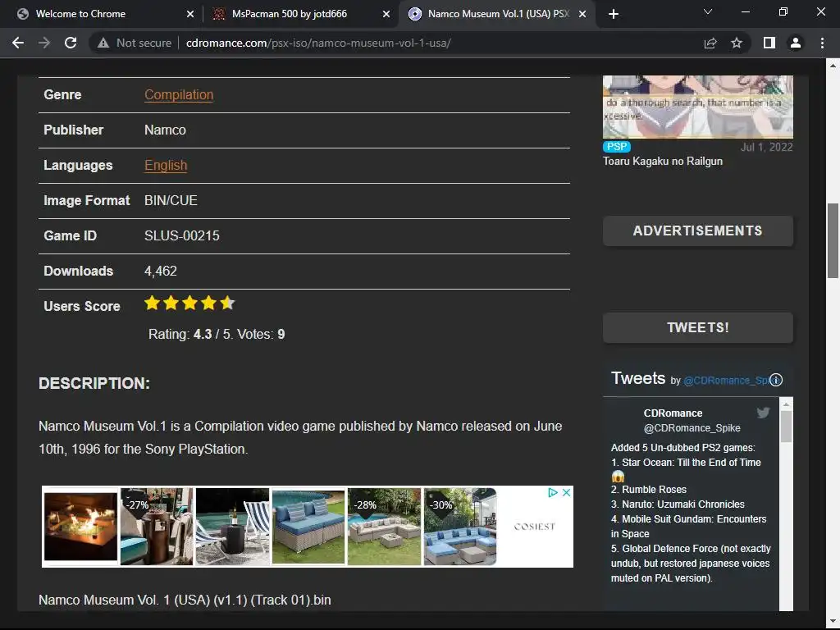Switch to the Welcome to Chrome tab
The image size is (840, 630).
click(101, 14)
